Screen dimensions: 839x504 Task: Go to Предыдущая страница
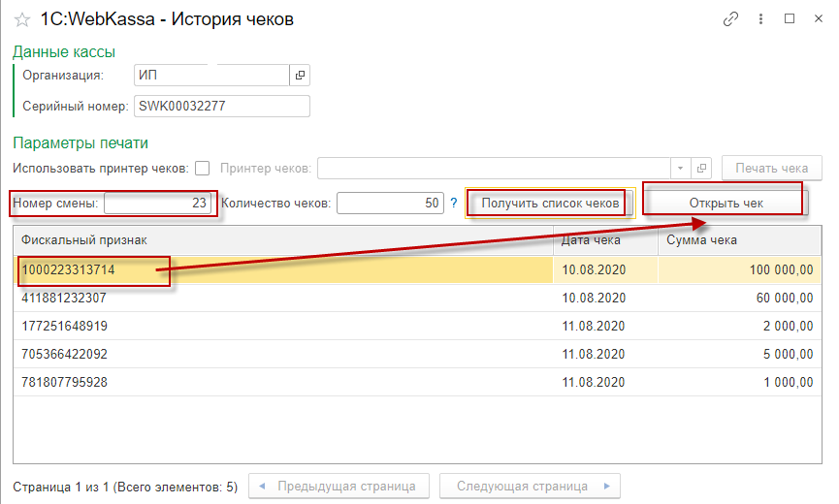339,487
